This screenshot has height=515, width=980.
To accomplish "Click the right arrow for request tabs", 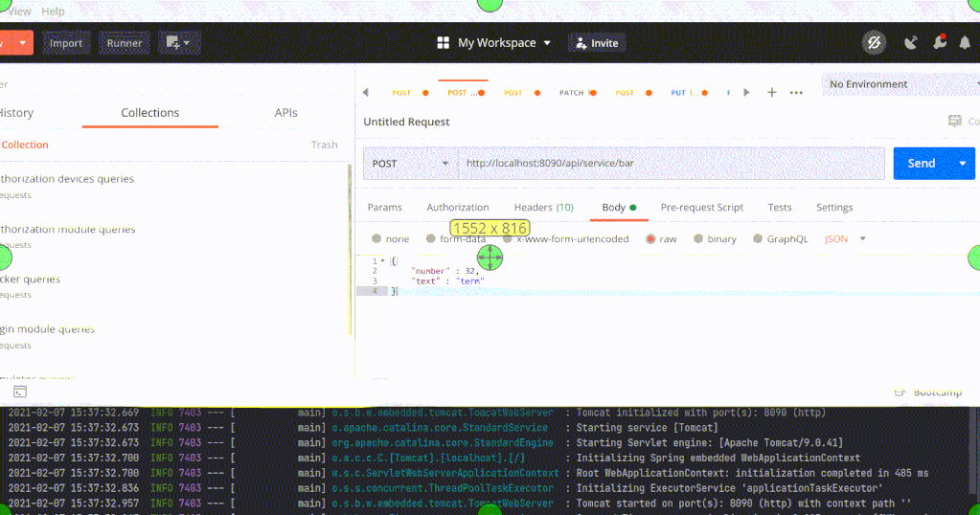I will click(x=746, y=93).
